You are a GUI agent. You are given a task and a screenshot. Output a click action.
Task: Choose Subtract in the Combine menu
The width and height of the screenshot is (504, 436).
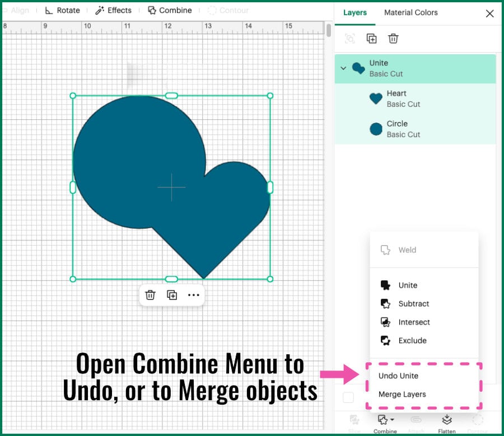(424, 303)
